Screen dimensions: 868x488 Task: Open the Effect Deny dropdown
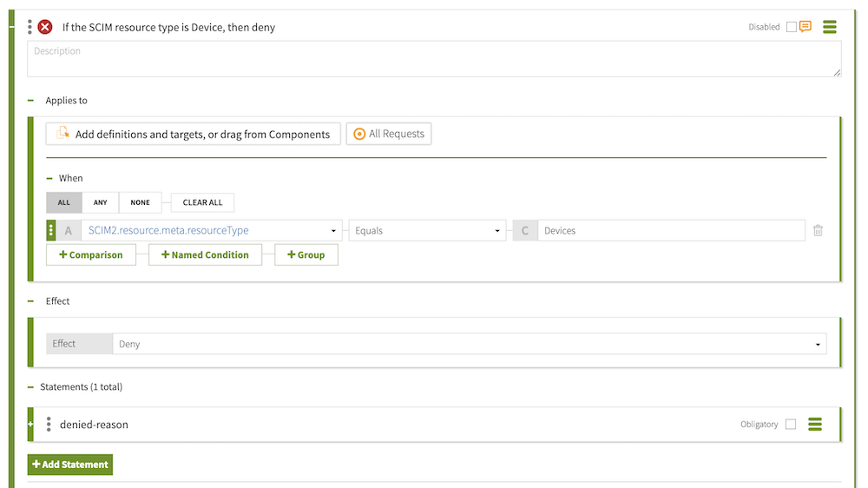pos(469,345)
